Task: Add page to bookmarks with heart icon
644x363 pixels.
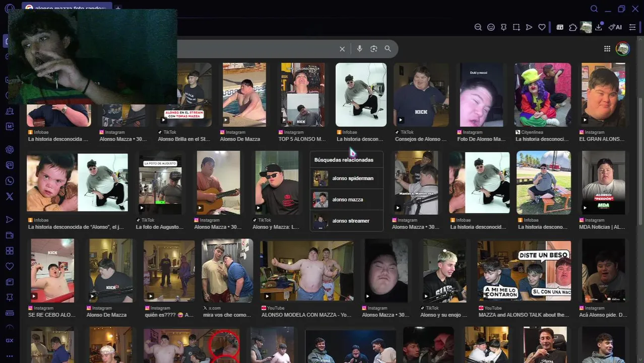Action: point(542,27)
